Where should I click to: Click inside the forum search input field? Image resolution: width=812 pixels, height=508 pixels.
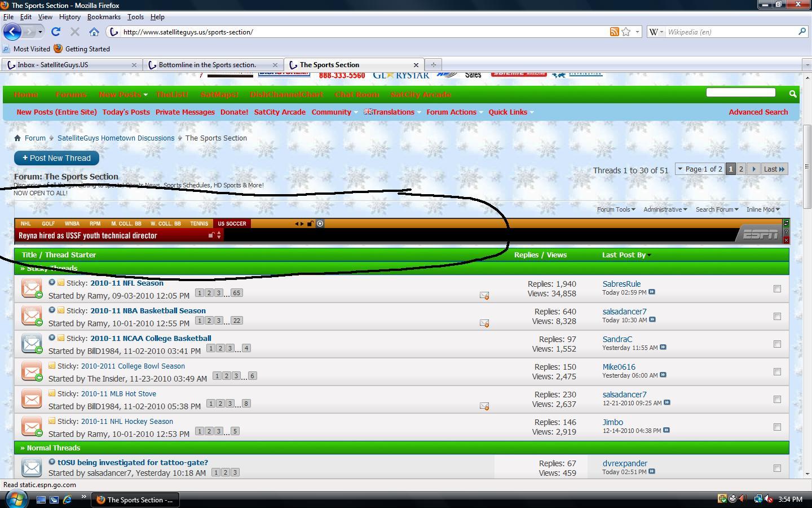tap(740, 92)
